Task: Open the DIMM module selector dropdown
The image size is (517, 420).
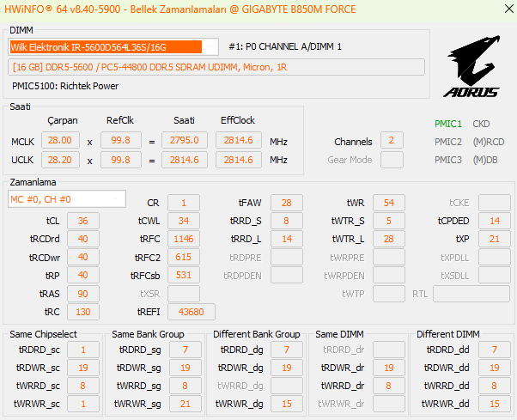Action: pyautogui.click(x=113, y=47)
